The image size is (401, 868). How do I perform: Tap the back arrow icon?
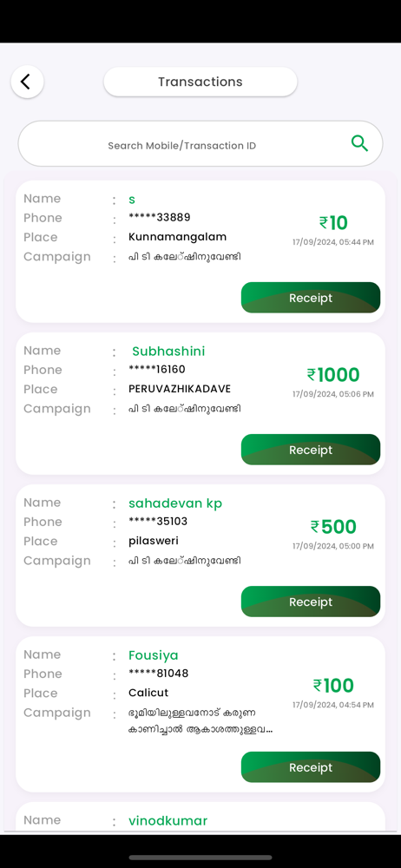27,82
